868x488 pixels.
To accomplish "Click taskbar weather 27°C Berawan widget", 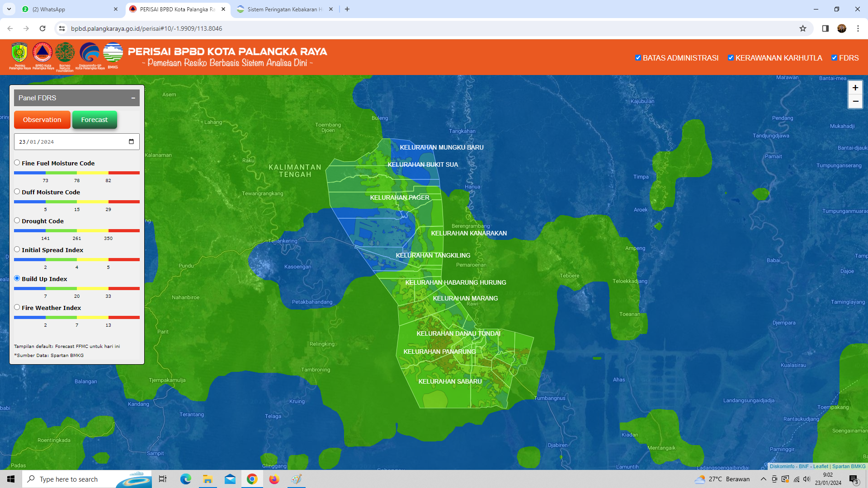I will coord(722,479).
